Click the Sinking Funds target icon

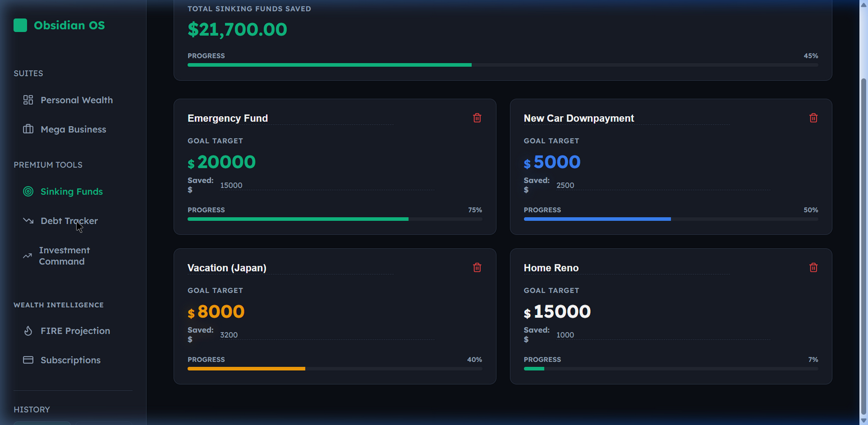[28, 192]
